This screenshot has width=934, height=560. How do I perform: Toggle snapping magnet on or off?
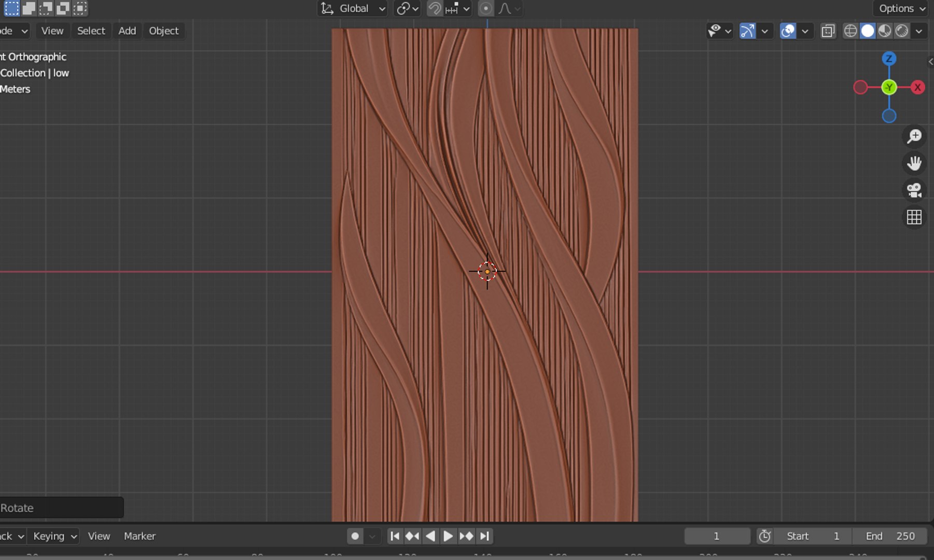coord(435,8)
